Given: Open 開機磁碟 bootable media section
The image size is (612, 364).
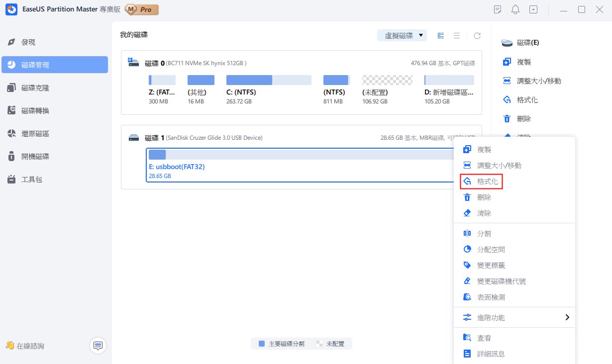Looking at the screenshot, I should [35, 157].
